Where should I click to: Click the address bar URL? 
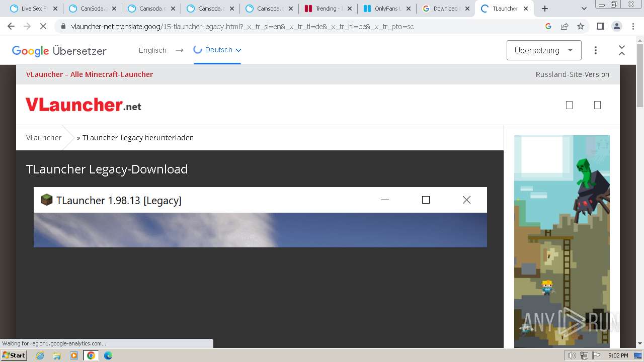pyautogui.click(x=243, y=27)
